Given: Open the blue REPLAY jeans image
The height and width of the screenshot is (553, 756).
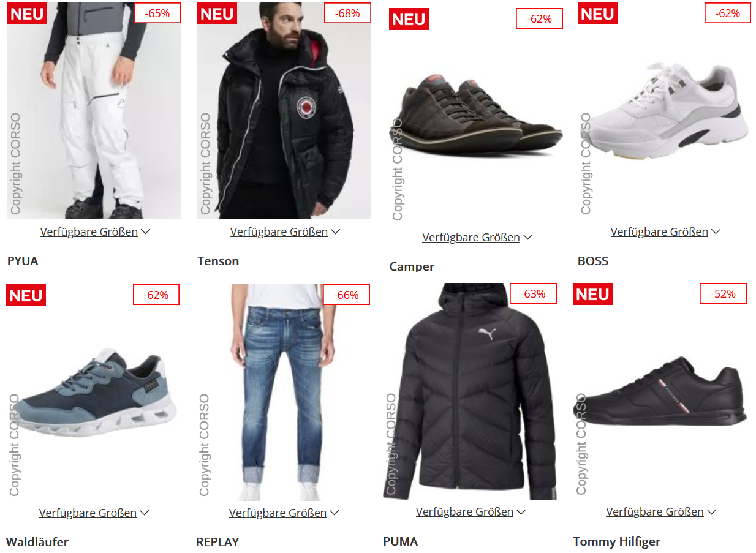Looking at the screenshot, I should point(283,393).
